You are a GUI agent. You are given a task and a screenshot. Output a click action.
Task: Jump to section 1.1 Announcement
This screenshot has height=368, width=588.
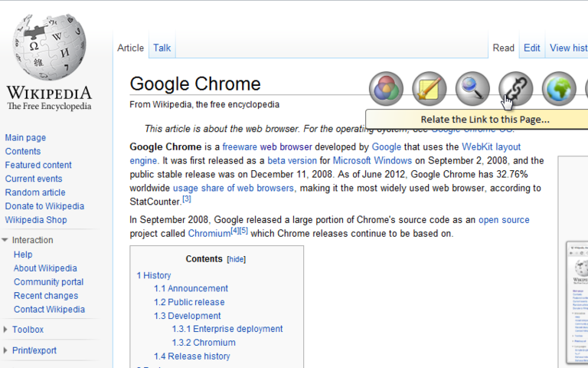coord(191,288)
